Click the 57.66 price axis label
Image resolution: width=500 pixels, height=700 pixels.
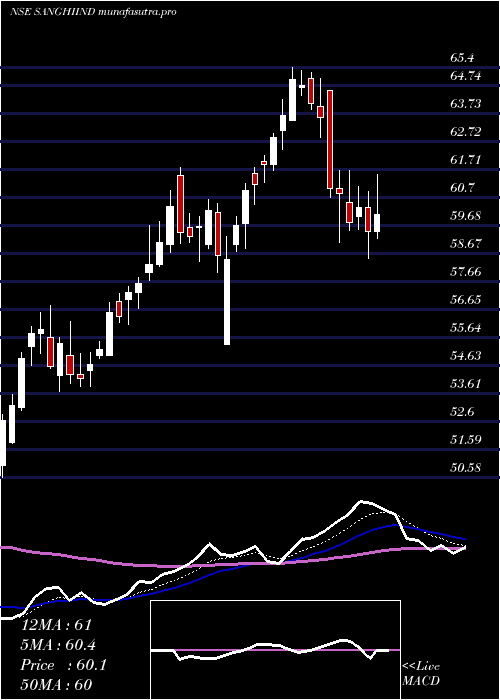tap(466, 272)
